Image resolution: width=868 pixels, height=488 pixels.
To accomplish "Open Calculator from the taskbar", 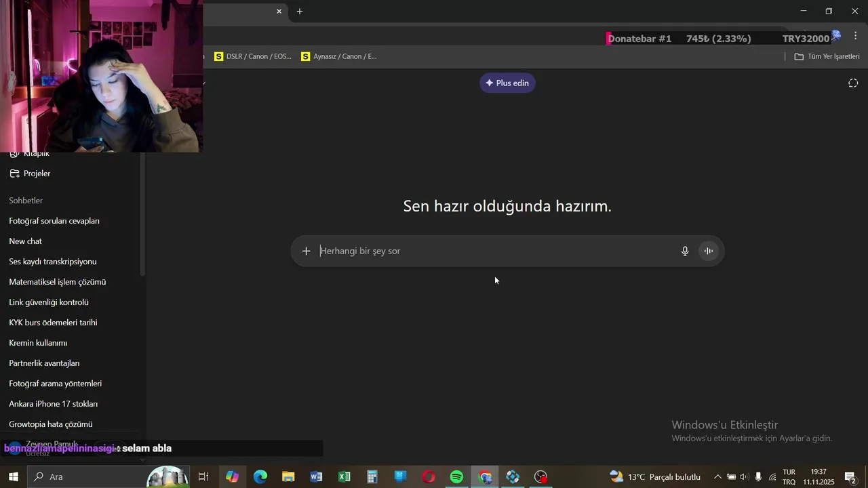I will (372, 476).
